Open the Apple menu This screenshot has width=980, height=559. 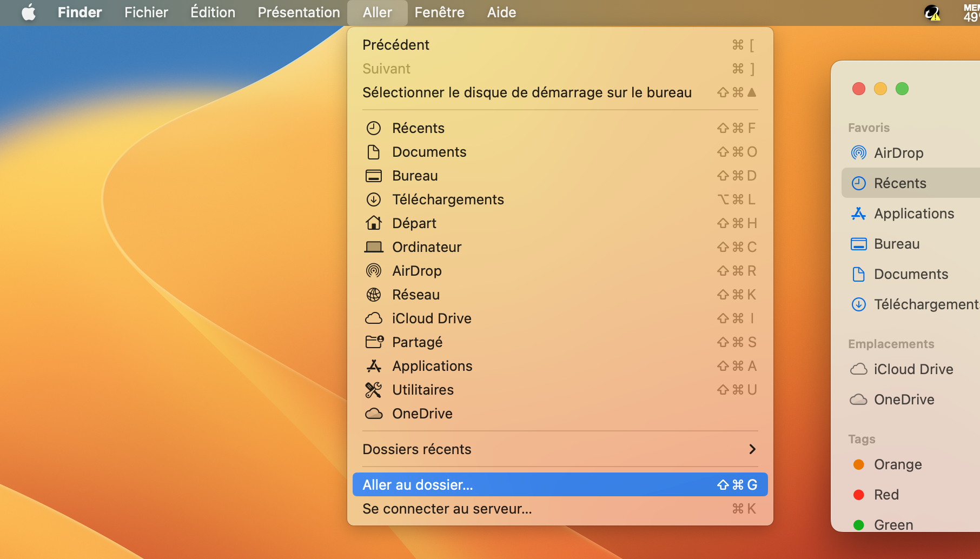click(x=29, y=12)
